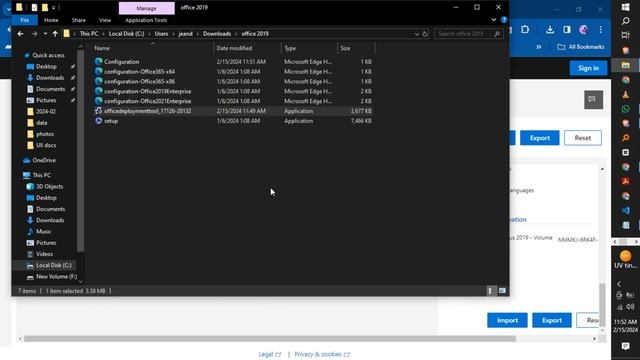The height and width of the screenshot is (360, 640).
Task: Open File Explorer help icon
Action: coord(504,20)
